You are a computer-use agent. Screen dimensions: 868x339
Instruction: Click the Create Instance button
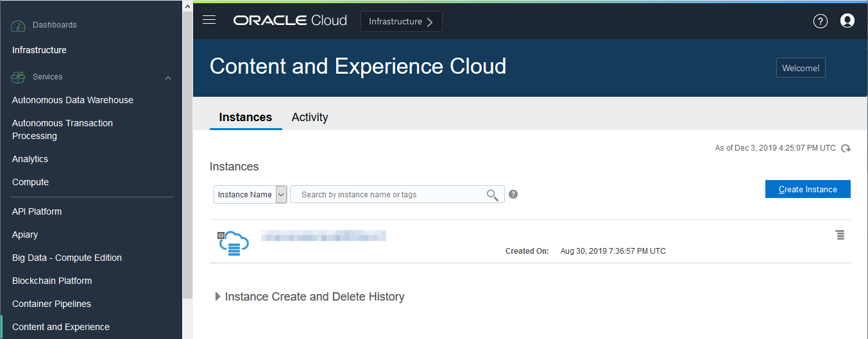pyautogui.click(x=808, y=189)
